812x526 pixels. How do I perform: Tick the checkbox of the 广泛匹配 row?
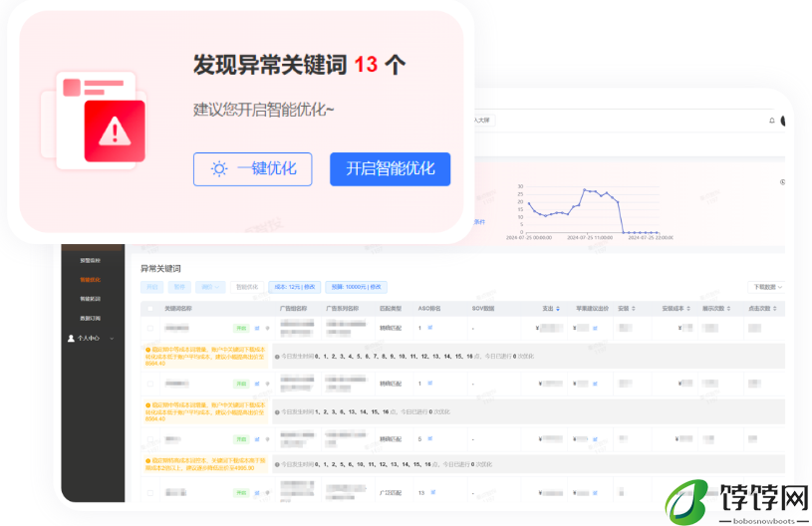point(150,493)
